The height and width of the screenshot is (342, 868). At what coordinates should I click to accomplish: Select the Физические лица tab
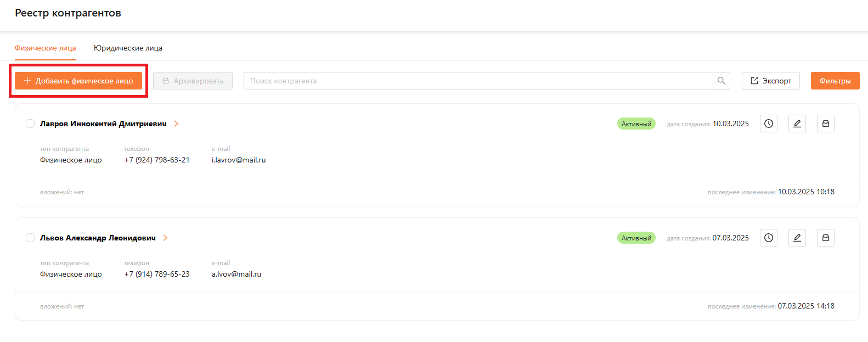45,48
